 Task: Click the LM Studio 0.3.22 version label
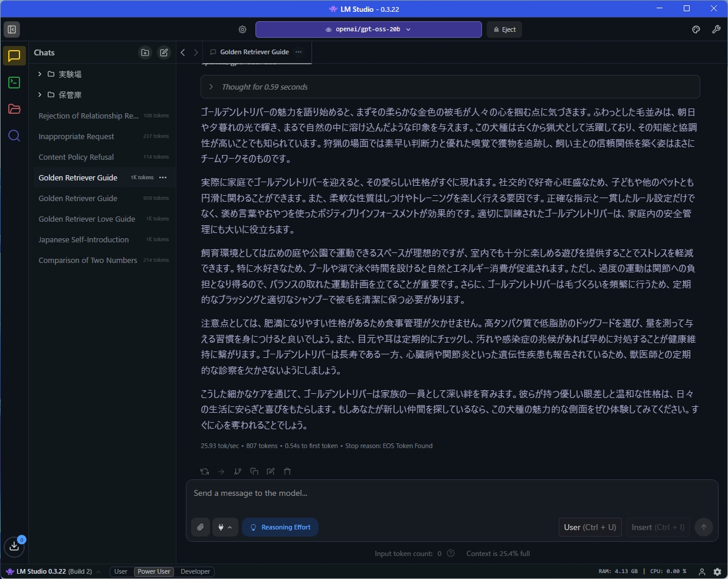click(x=54, y=571)
